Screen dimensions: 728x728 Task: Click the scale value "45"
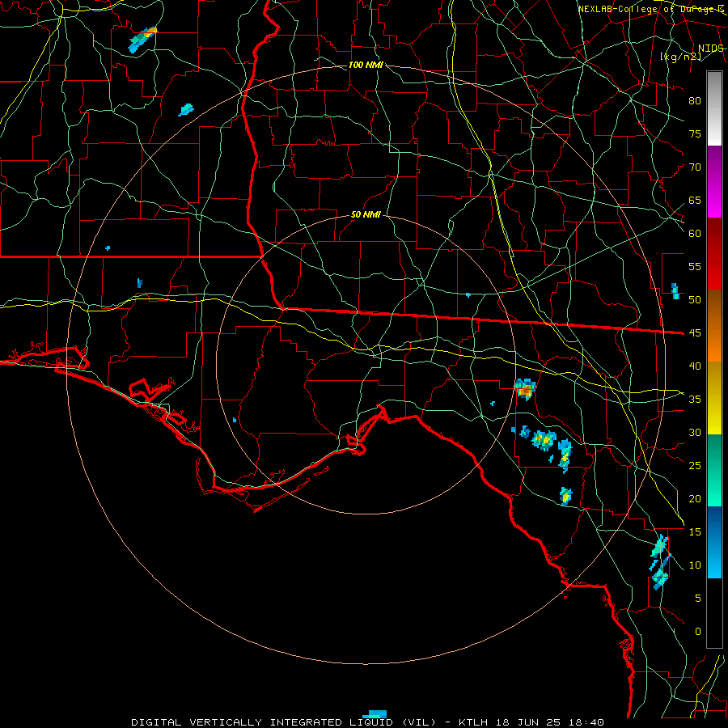point(695,333)
